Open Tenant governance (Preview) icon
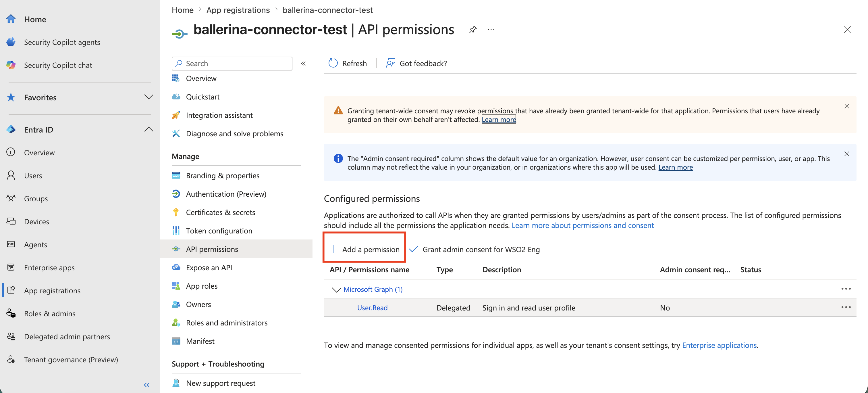 (11, 359)
